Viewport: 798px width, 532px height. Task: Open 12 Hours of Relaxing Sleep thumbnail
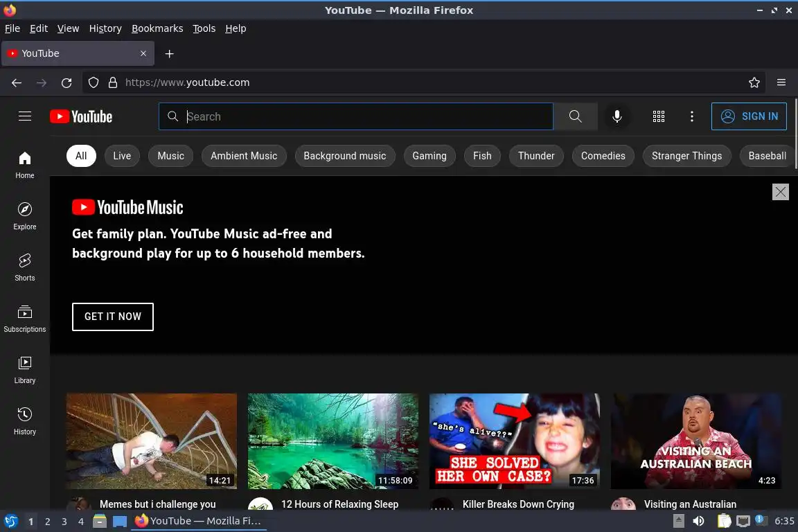click(332, 441)
